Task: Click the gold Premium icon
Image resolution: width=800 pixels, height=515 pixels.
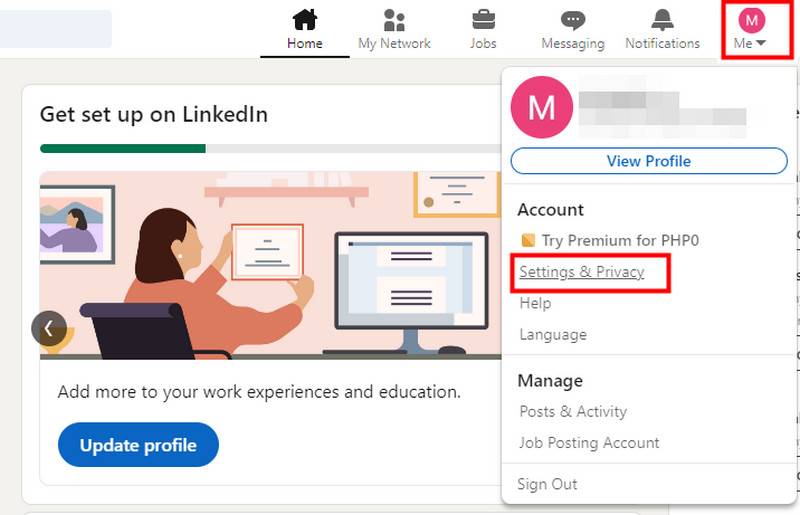Action: [528, 240]
